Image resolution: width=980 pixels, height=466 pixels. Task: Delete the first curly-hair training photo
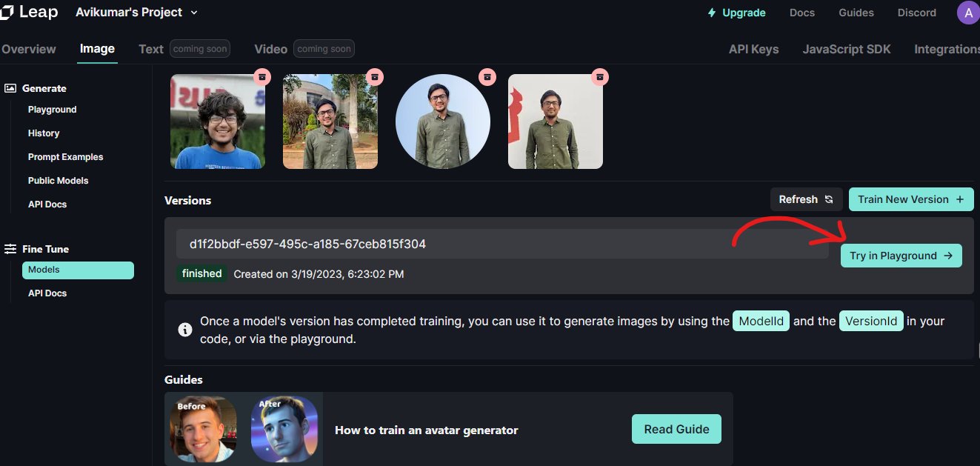click(262, 76)
